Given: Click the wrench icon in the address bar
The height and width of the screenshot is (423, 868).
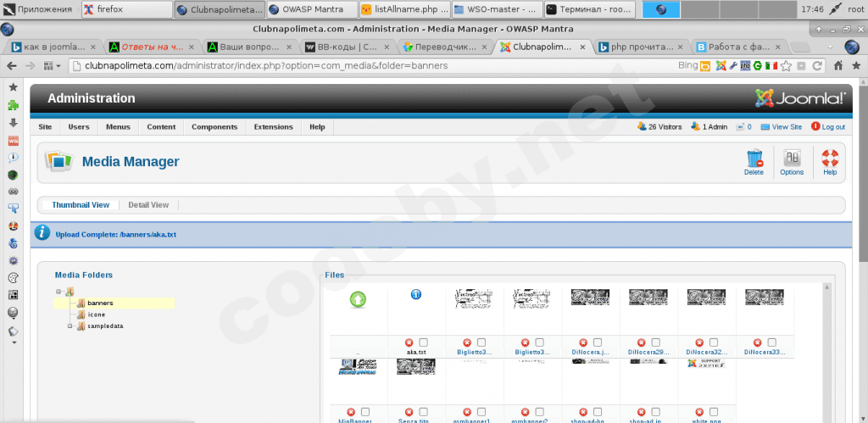Looking at the screenshot, I should (x=733, y=66).
